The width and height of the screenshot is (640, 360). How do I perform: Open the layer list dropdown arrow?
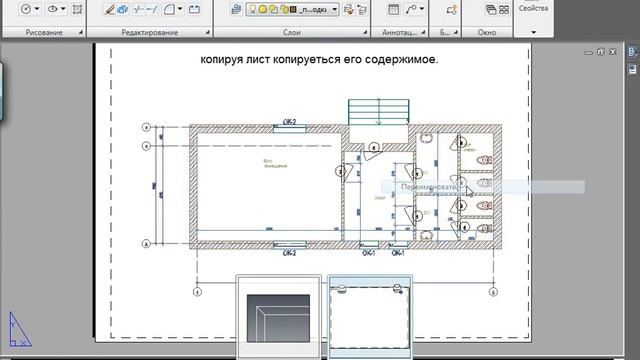[x=334, y=9]
